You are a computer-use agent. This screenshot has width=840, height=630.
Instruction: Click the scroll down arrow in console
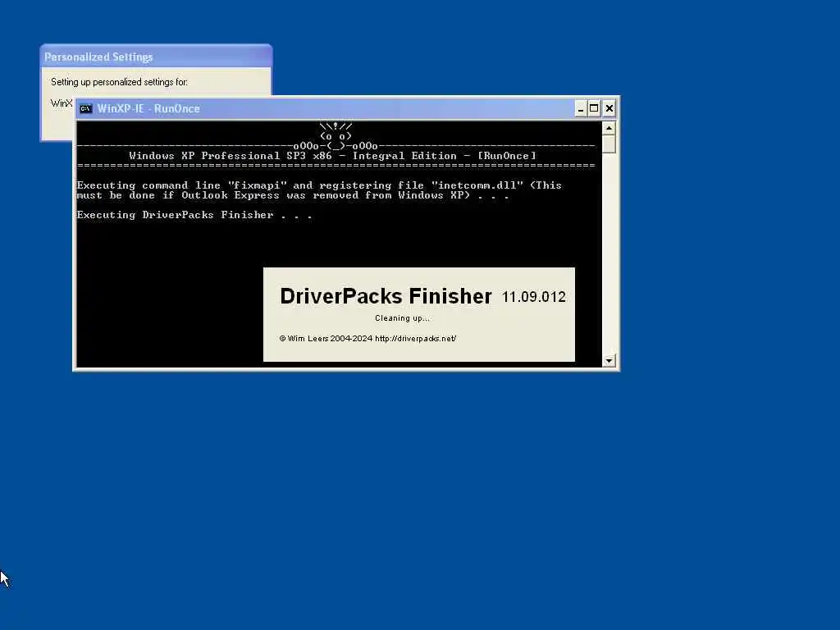tap(609, 361)
